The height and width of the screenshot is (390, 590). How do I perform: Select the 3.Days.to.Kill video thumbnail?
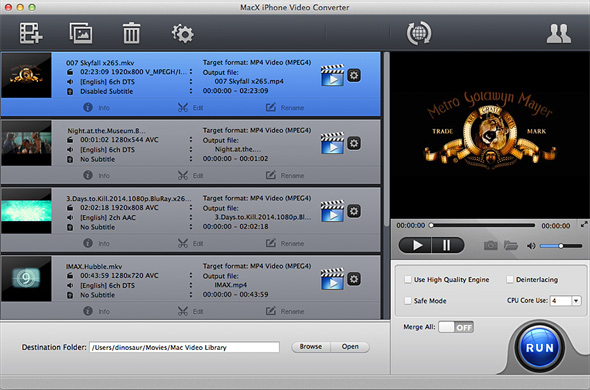click(26, 211)
